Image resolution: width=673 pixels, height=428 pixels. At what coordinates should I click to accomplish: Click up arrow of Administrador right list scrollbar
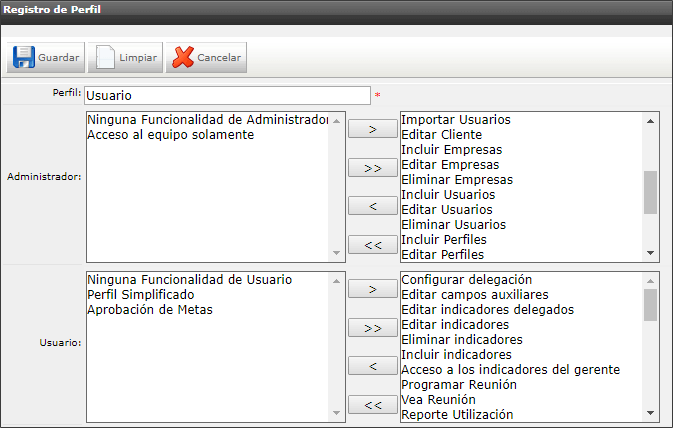(x=650, y=121)
